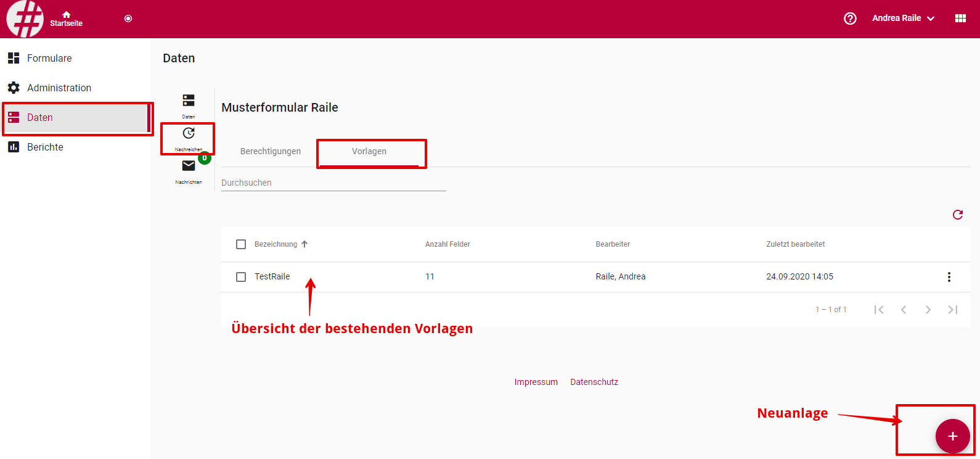The image size is (980, 459).
Task: Click the value 11 in TestRaile row
Action: coord(430,276)
